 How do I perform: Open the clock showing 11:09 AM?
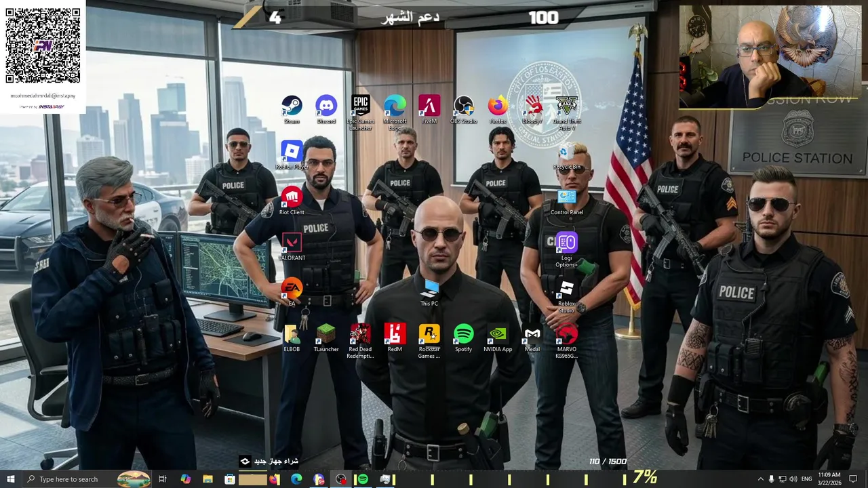(829, 479)
